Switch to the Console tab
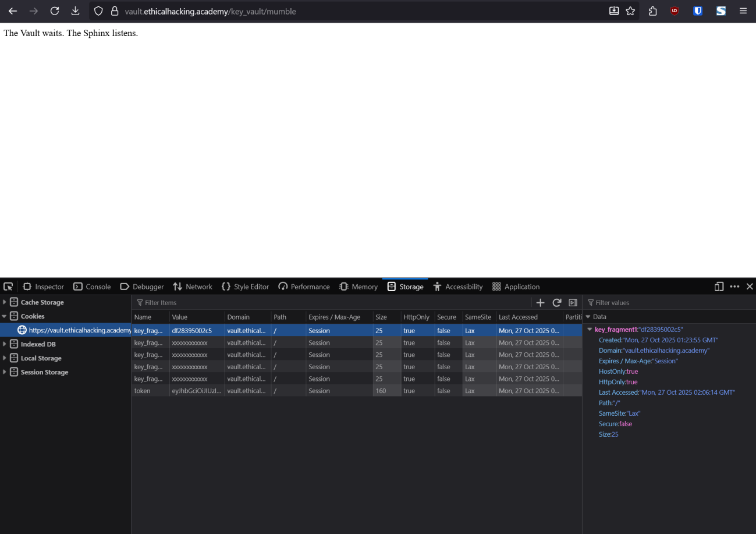756x534 pixels. (92, 287)
